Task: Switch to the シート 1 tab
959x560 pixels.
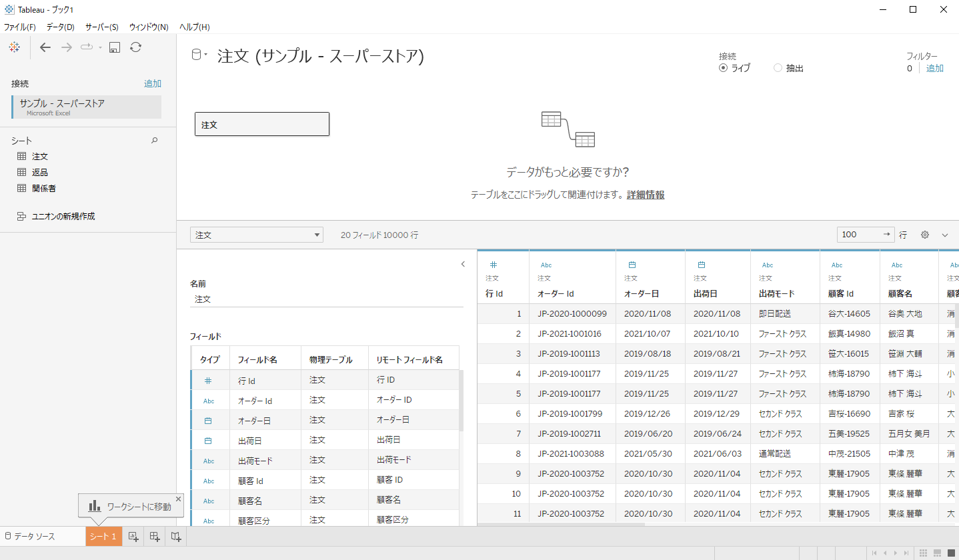Action: click(x=104, y=537)
